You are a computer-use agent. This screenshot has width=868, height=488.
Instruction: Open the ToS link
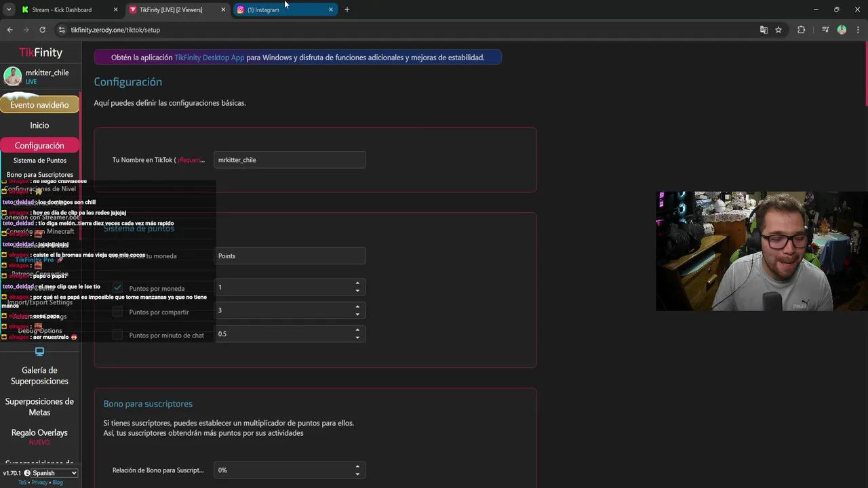tap(22, 483)
